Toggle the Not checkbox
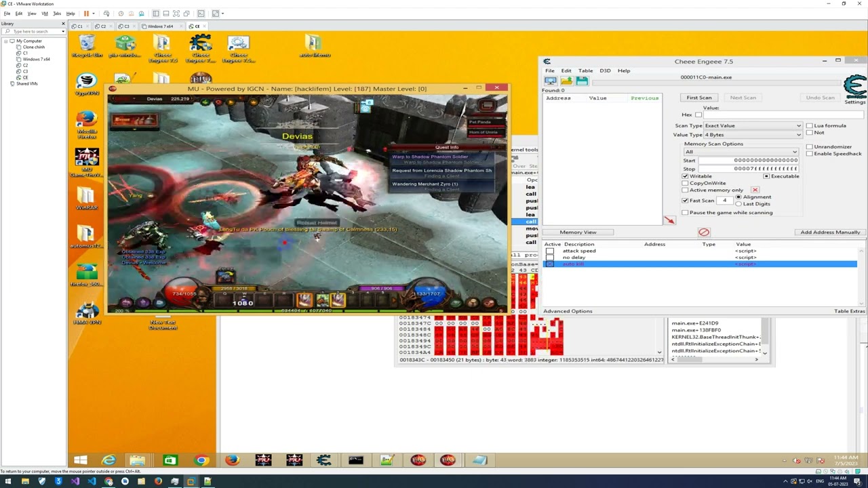868x488 pixels. click(809, 133)
